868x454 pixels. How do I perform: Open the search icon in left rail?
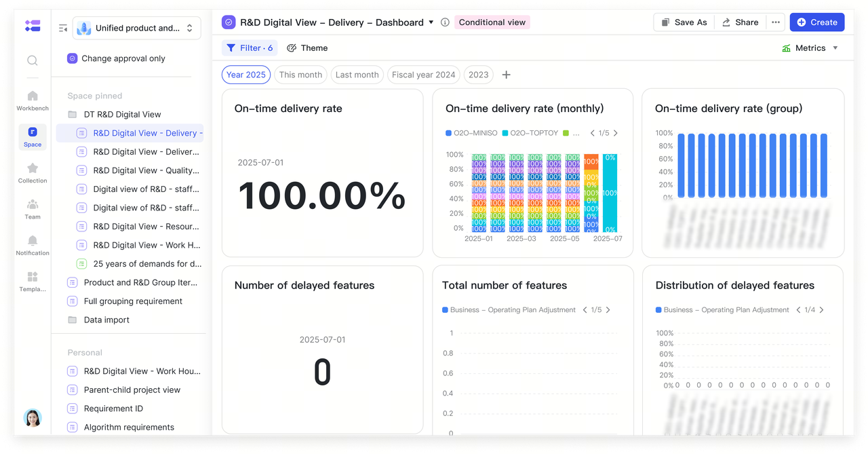click(x=33, y=60)
